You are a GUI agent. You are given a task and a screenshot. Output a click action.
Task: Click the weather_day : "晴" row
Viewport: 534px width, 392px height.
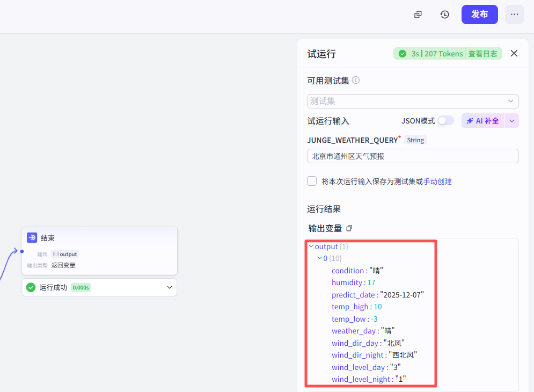pyautogui.click(x=363, y=331)
